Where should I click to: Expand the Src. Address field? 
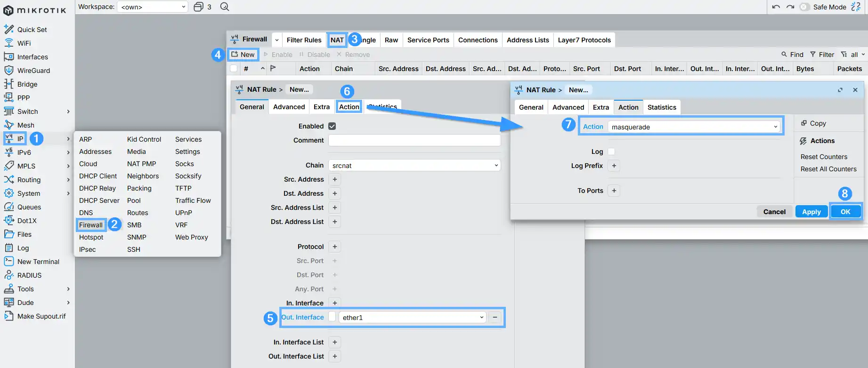pyautogui.click(x=335, y=179)
